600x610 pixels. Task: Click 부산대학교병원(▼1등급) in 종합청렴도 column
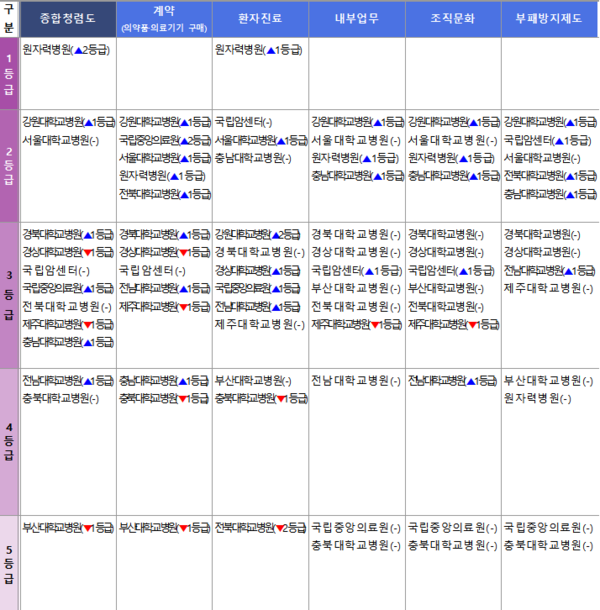click(x=68, y=528)
